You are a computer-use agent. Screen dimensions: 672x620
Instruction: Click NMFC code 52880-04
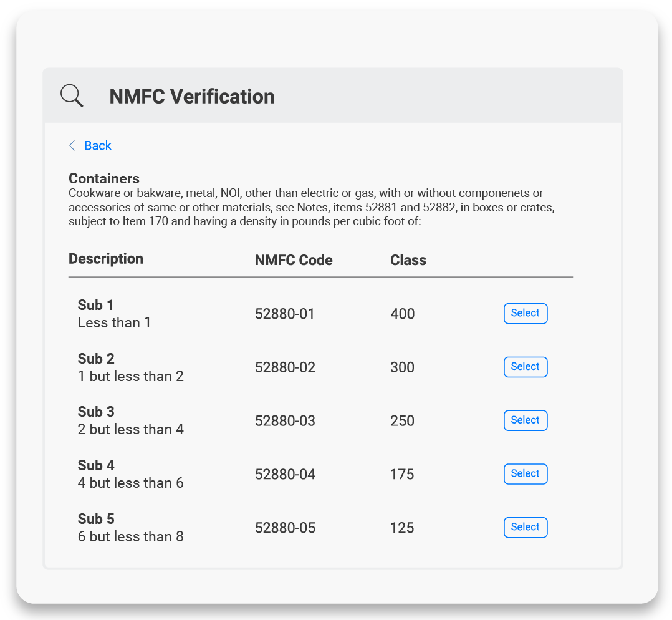tap(285, 474)
